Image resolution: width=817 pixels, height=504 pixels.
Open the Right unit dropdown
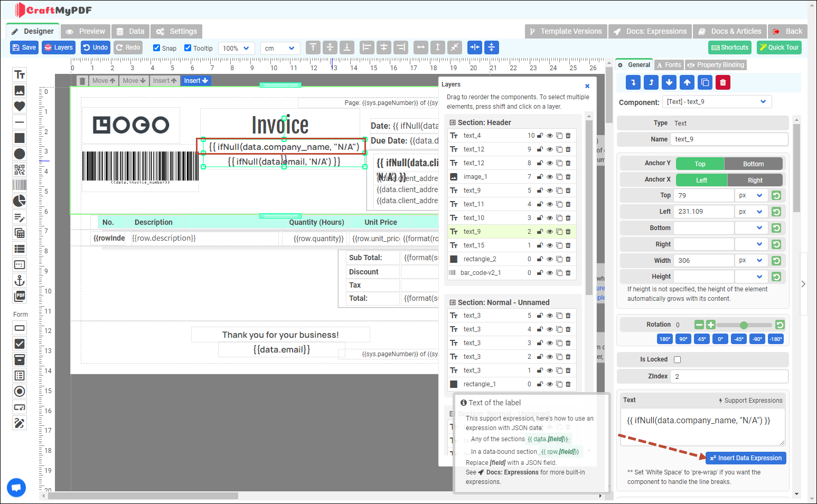point(750,244)
